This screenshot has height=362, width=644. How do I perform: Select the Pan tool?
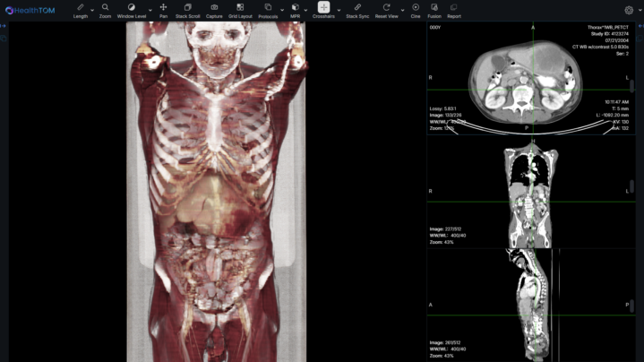click(163, 10)
